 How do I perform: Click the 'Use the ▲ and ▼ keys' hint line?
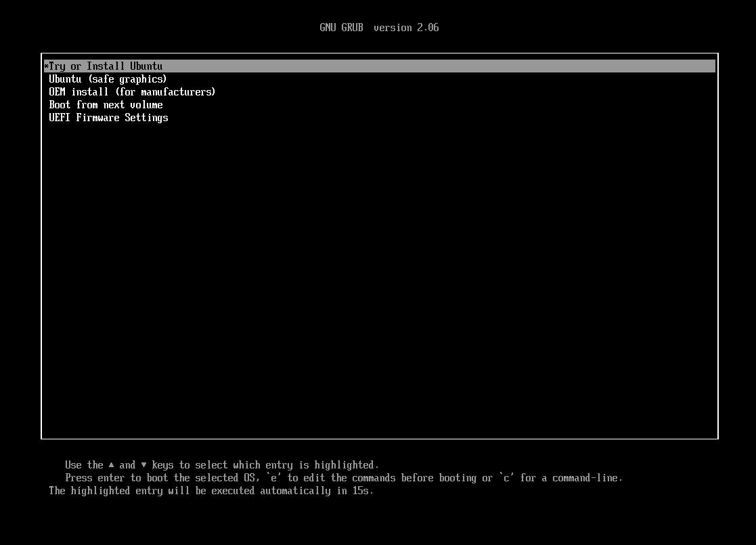point(222,465)
